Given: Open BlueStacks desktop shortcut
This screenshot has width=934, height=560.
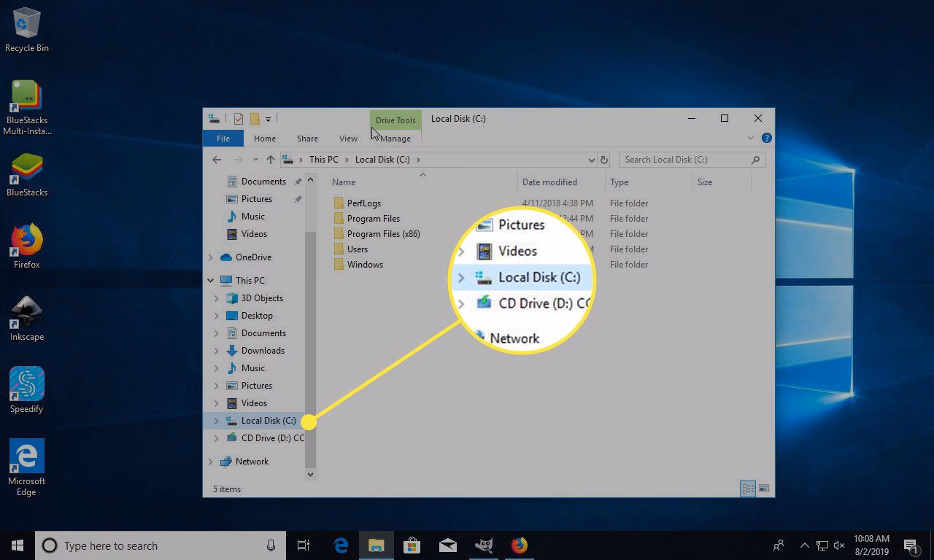Looking at the screenshot, I should pos(27,175).
